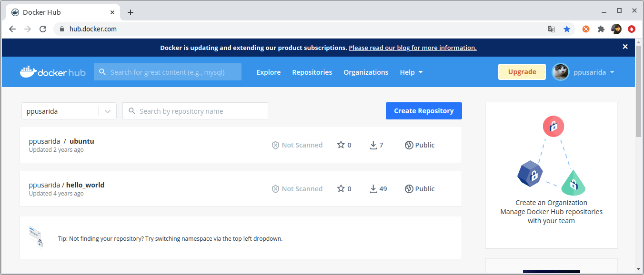Click the Public visibility icon for hello_world
The height and width of the screenshot is (275, 644).
[409, 189]
